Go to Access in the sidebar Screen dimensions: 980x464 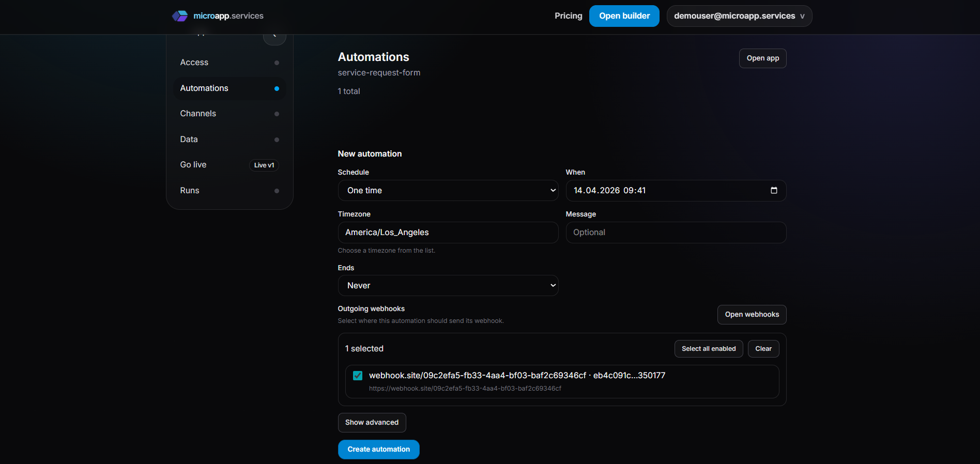pos(229,63)
